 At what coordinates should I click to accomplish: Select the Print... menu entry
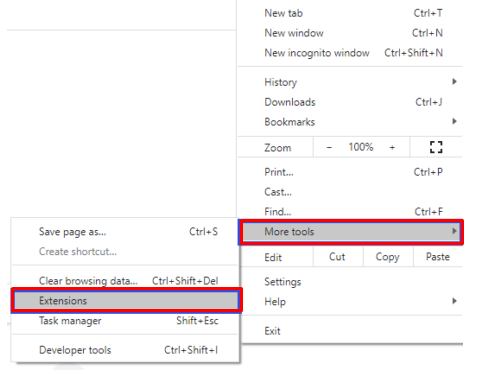point(350,172)
